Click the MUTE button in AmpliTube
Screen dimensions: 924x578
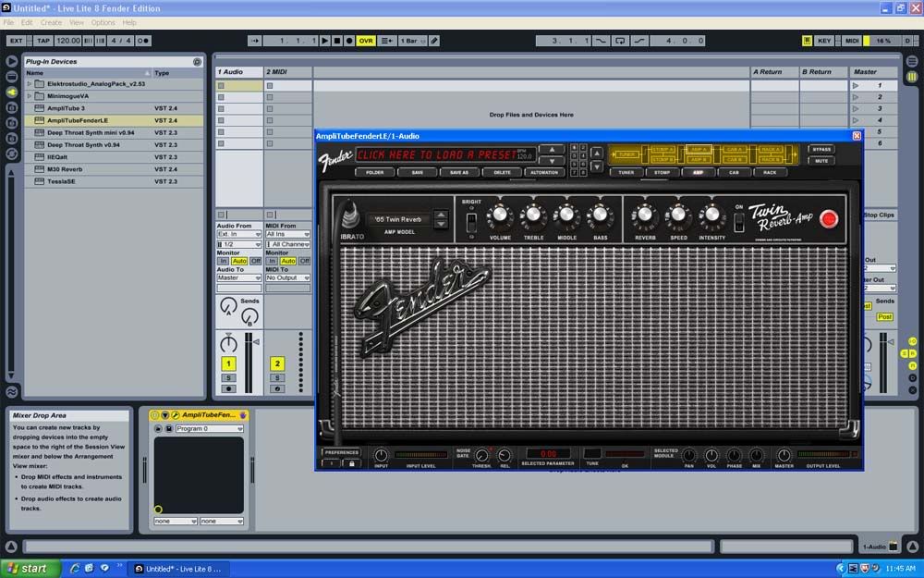(821, 161)
